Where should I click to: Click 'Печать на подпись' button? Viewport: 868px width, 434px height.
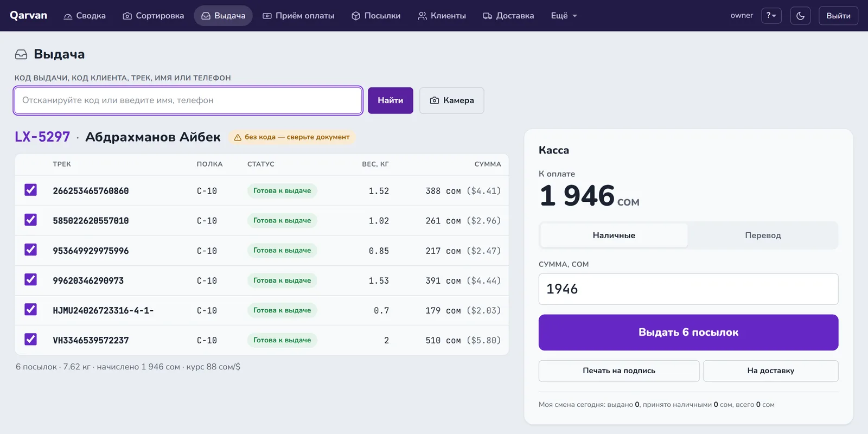click(619, 371)
